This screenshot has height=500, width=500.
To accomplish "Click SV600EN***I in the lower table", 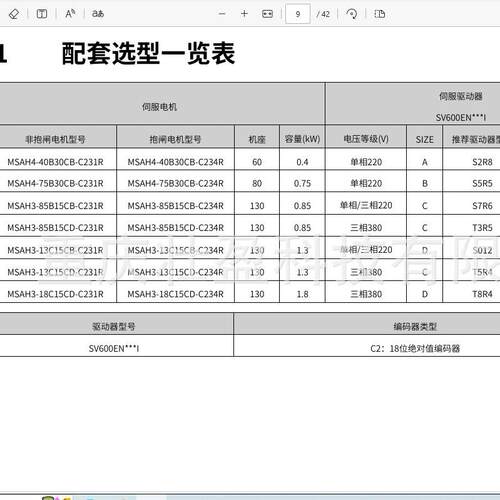I will click(114, 349).
